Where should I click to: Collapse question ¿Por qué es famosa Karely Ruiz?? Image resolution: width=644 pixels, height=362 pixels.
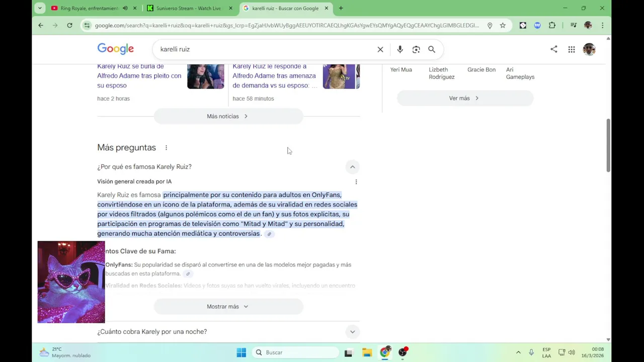coord(352,167)
